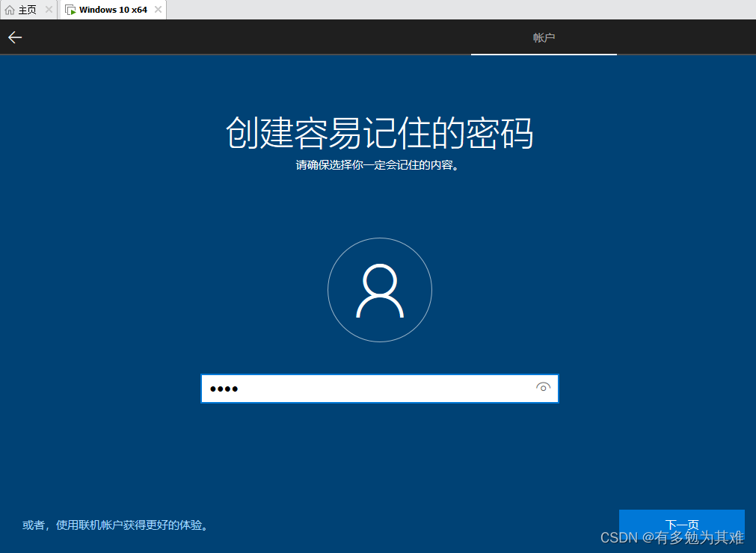Reveal password with the eye icon
This screenshot has height=553, width=756.
(x=543, y=387)
